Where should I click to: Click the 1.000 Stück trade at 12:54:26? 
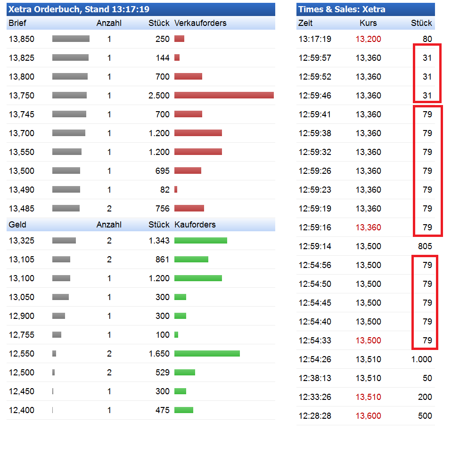point(422,359)
